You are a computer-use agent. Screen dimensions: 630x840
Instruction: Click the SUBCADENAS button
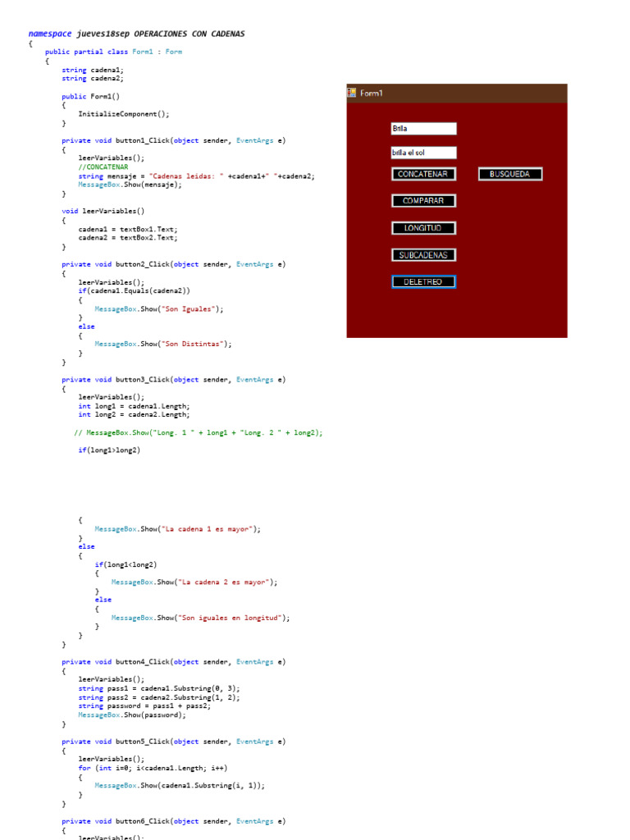pyautogui.click(x=423, y=255)
